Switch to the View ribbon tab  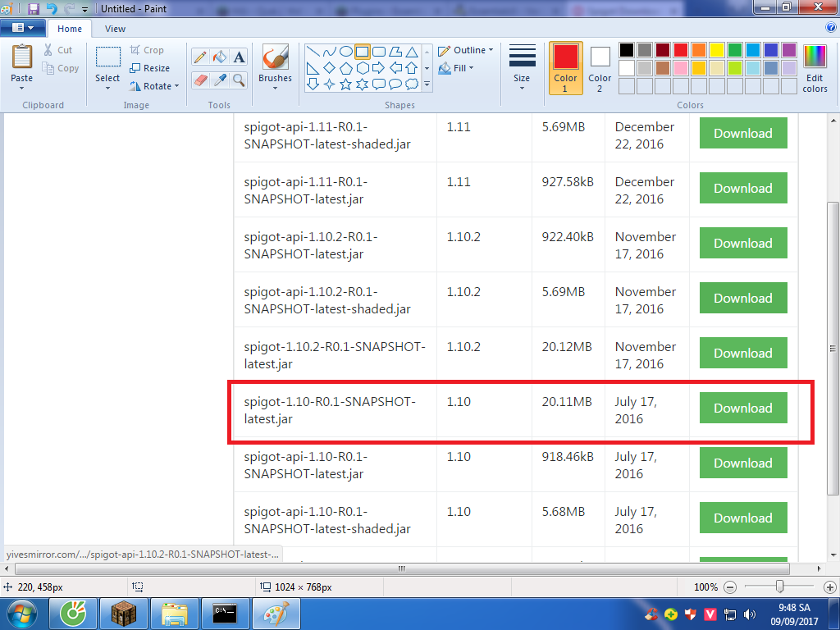tap(115, 29)
